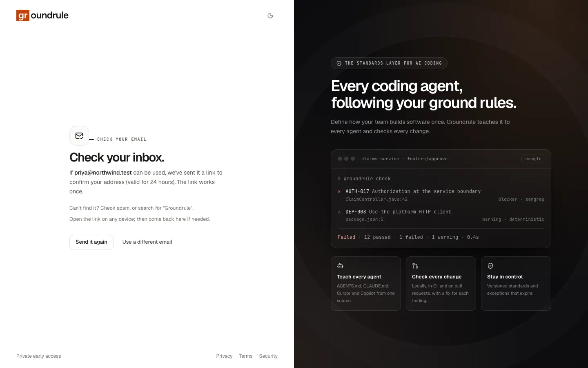Click the Open the link on any device hint
Viewport: 588px width, 368px height.
[140, 219]
